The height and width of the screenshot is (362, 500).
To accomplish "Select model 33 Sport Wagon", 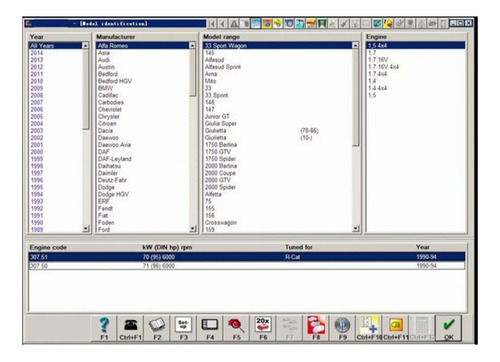I will click(278, 46).
